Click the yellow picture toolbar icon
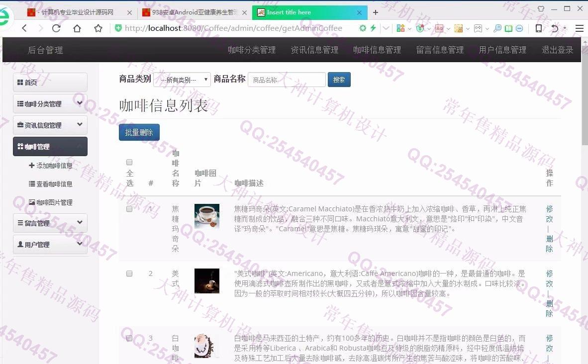This screenshot has width=588, height=364. tap(458, 28)
